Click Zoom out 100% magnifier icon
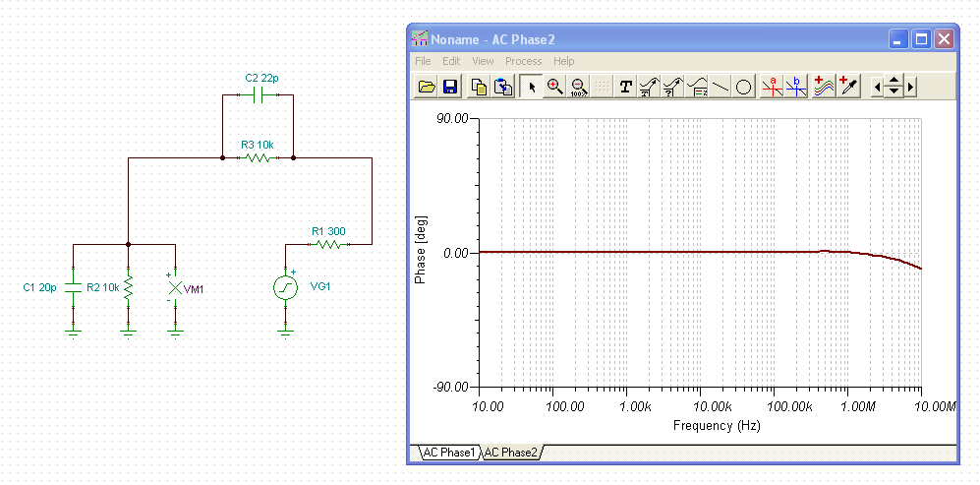 pyautogui.click(x=578, y=87)
